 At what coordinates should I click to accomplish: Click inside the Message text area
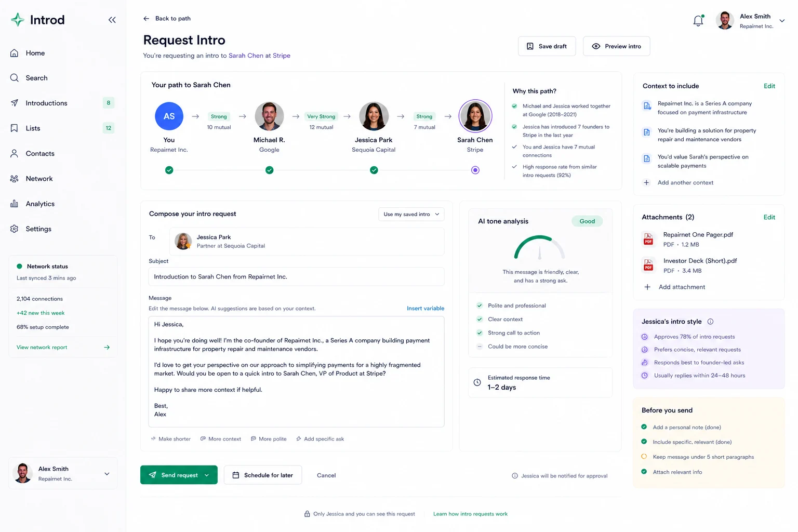(296, 371)
